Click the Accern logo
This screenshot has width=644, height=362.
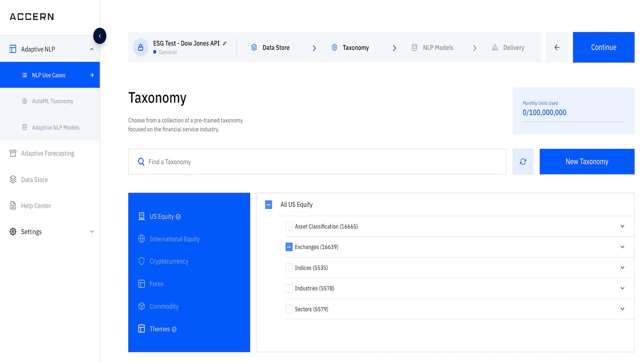pos(32,17)
